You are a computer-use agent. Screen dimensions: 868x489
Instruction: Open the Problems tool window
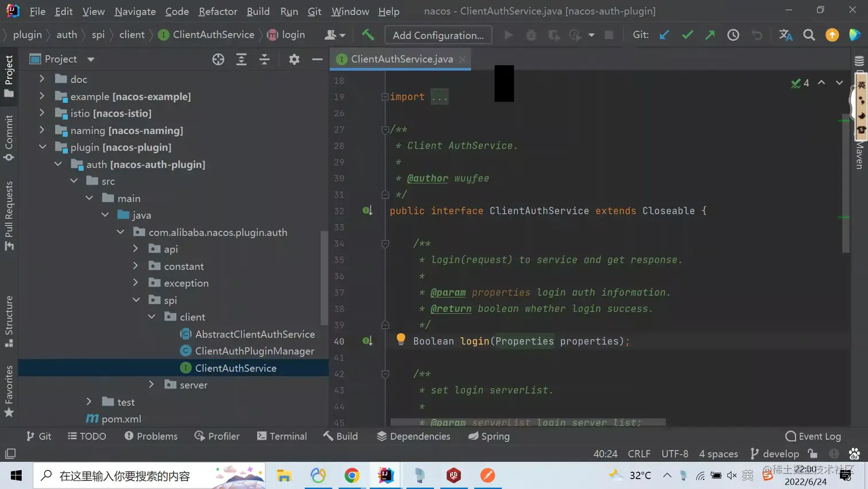click(x=151, y=436)
